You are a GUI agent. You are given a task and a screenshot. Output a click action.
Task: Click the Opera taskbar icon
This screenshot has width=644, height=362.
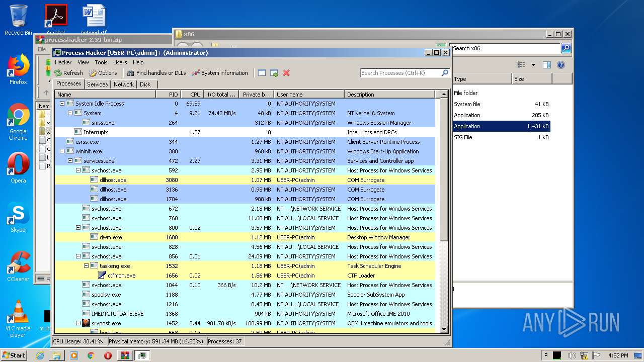click(108, 355)
